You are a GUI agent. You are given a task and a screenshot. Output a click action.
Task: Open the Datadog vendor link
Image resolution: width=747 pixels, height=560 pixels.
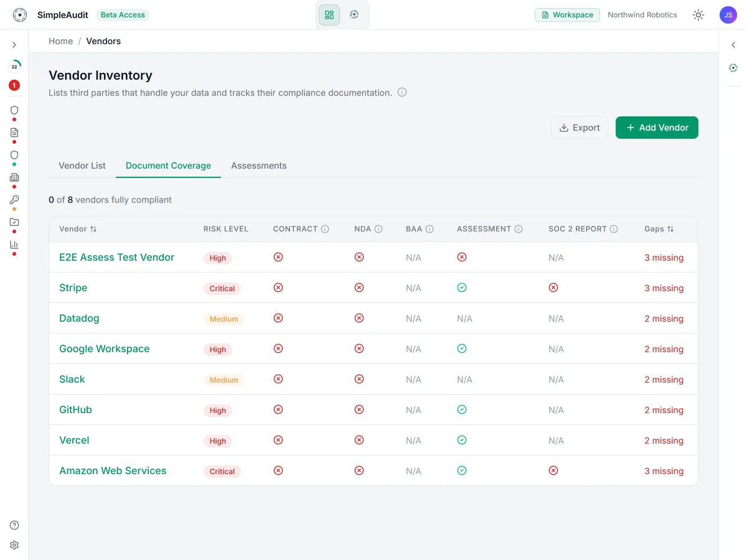pyautogui.click(x=79, y=318)
